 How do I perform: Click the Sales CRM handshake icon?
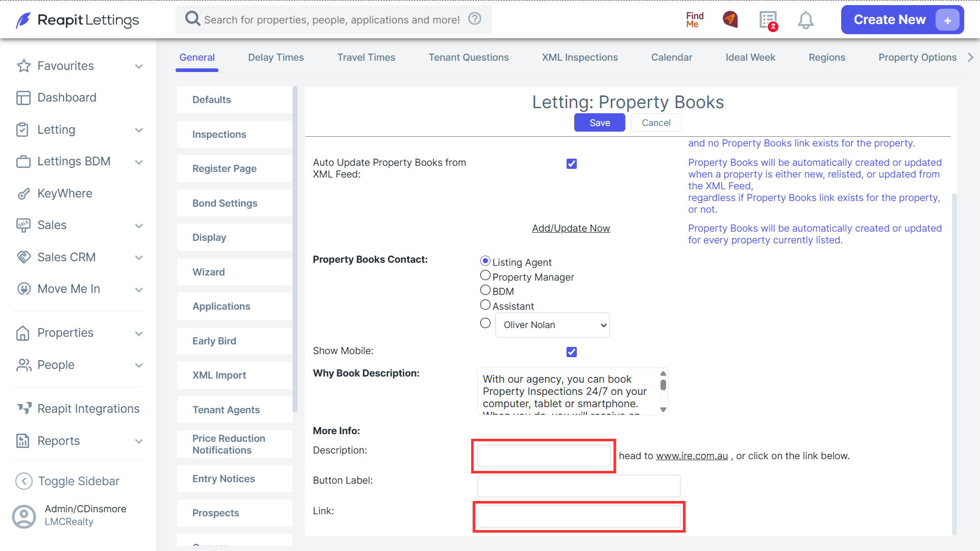point(23,257)
